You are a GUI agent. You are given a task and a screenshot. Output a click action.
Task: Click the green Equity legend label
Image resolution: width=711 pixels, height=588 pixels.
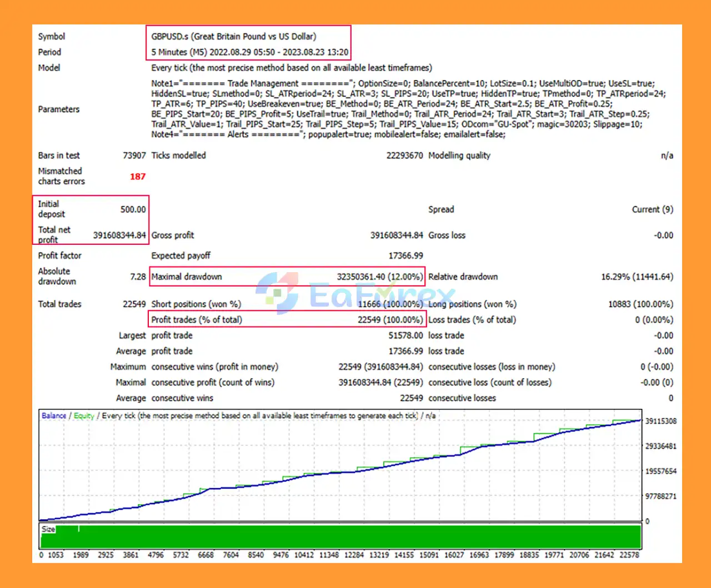pyautogui.click(x=84, y=416)
